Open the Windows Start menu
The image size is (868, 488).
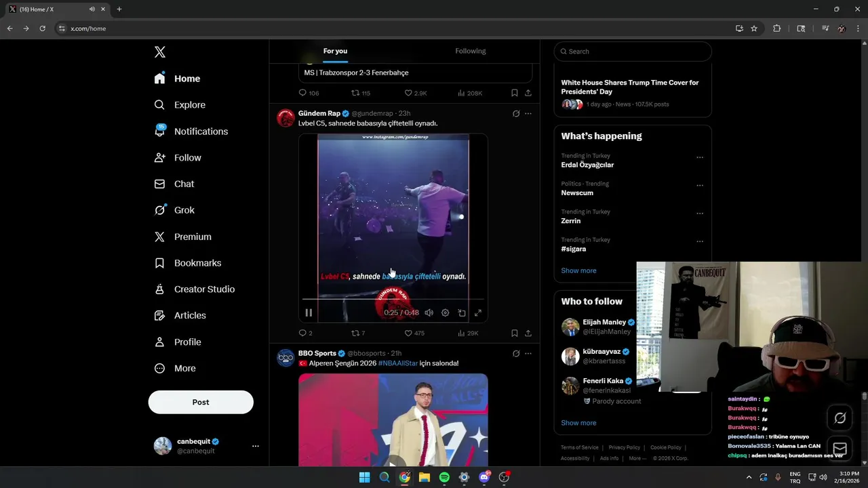[x=364, y=477]
